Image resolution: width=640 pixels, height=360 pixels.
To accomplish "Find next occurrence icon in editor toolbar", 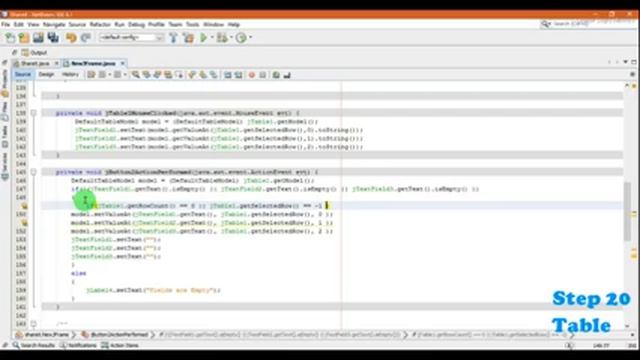I will coord(157,75).
